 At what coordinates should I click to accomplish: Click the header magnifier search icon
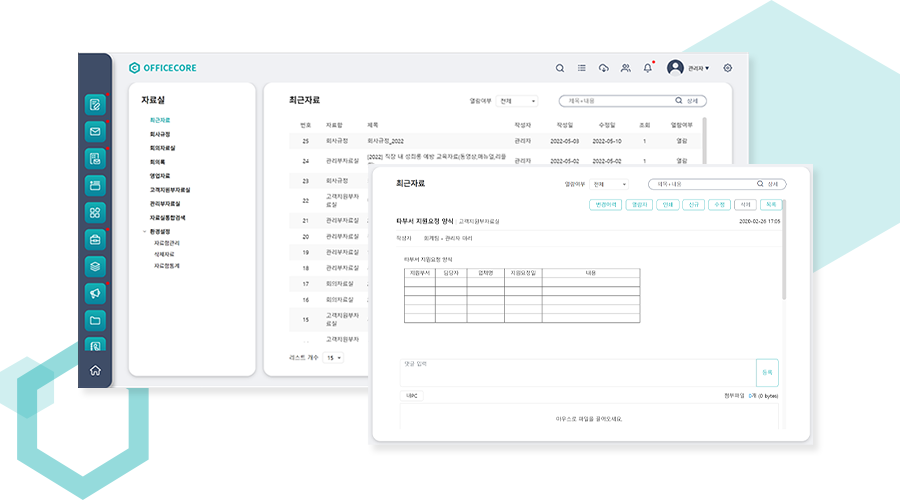tap(560, 68)
